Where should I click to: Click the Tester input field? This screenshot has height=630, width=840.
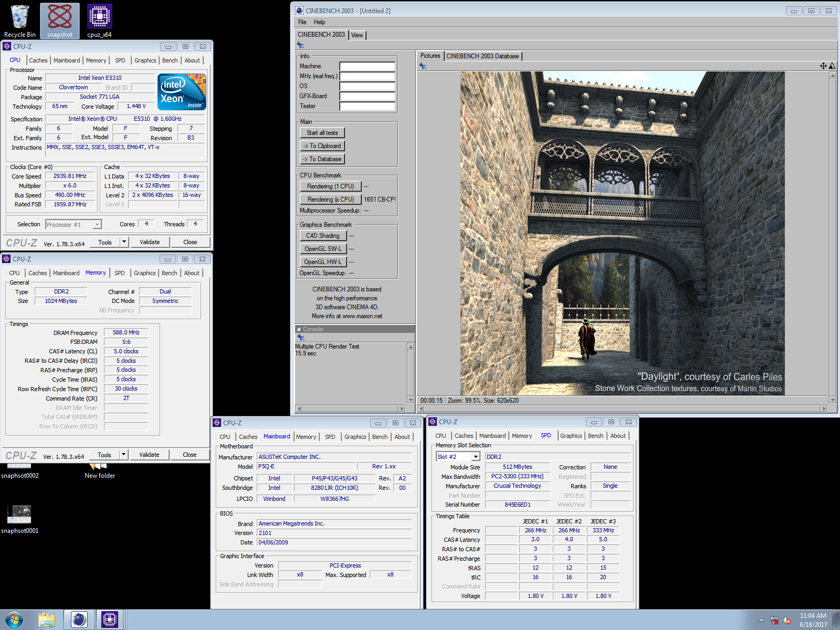[367, 106]
